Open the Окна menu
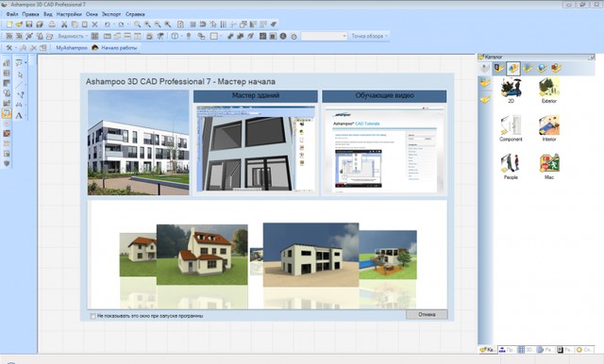The width and height of the screenshot is (604, 364). 92,14
